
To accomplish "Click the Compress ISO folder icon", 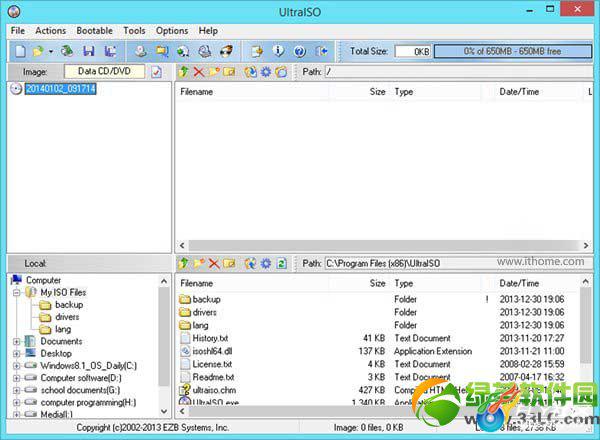I will pos(162,51).
